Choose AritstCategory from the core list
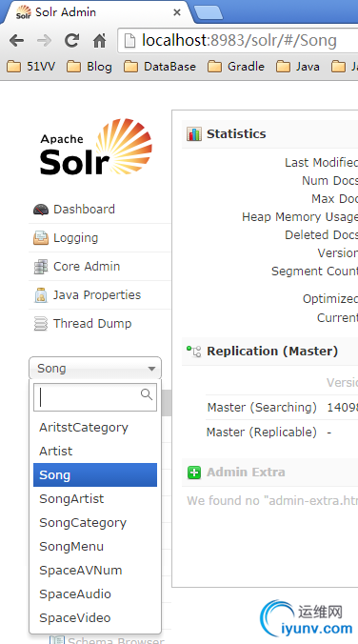The width and height of the screenshot is (358, 644). click(x=95, y=428)
